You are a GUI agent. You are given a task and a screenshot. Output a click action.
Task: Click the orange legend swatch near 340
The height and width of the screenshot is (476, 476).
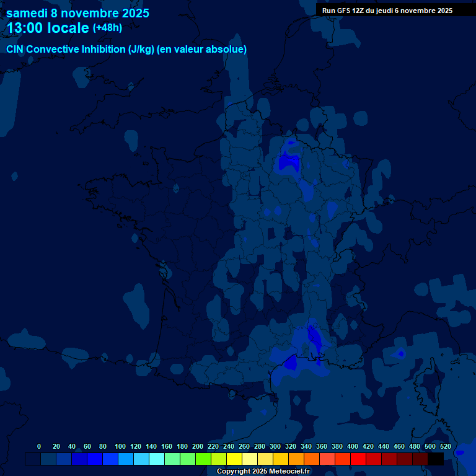[312, 459]
